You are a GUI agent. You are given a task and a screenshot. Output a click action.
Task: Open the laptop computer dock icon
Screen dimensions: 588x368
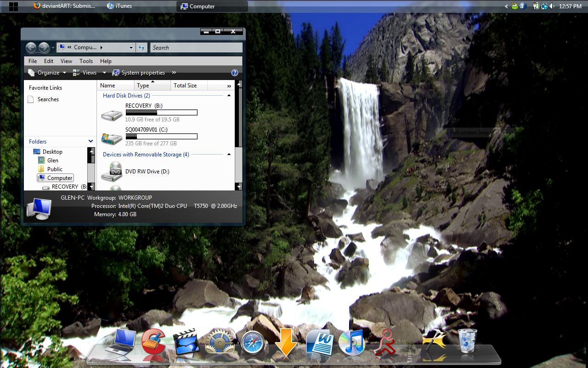(120, 341)
